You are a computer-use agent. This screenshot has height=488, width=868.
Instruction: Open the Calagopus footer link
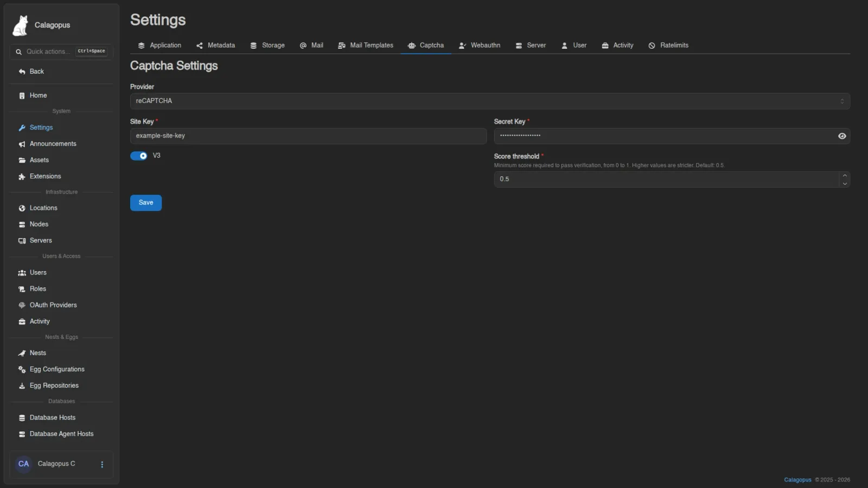[797, 480]
